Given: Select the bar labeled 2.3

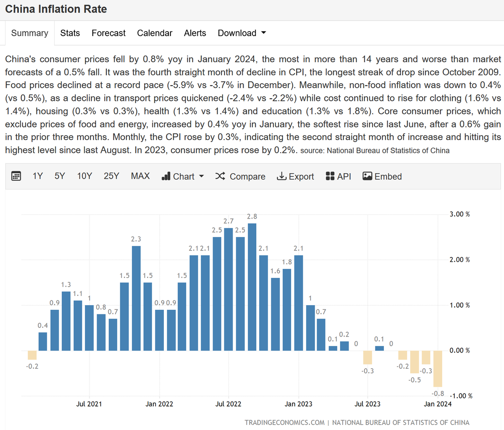Looking at the screenshot, I should [x=136, y=298].
